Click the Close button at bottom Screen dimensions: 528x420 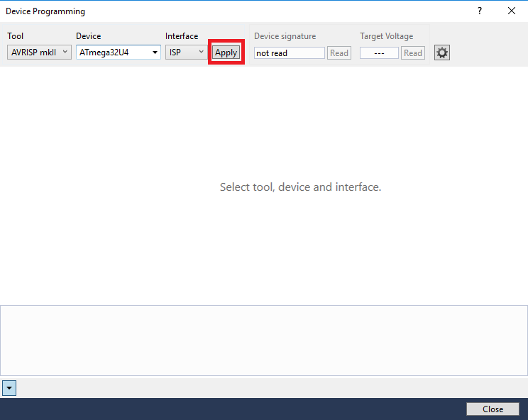493,409
